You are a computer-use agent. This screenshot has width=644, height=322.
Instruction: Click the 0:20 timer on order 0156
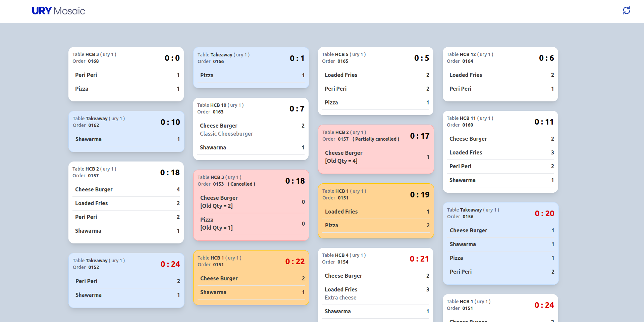(544, 214)
